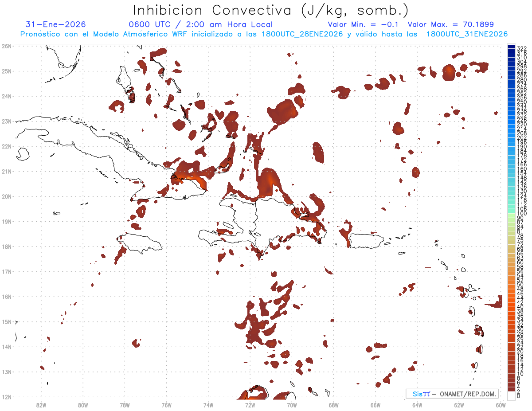This screenshot has width=532, height=411.
Task: Click the 60W longitude label
Action: pos(501,405)
